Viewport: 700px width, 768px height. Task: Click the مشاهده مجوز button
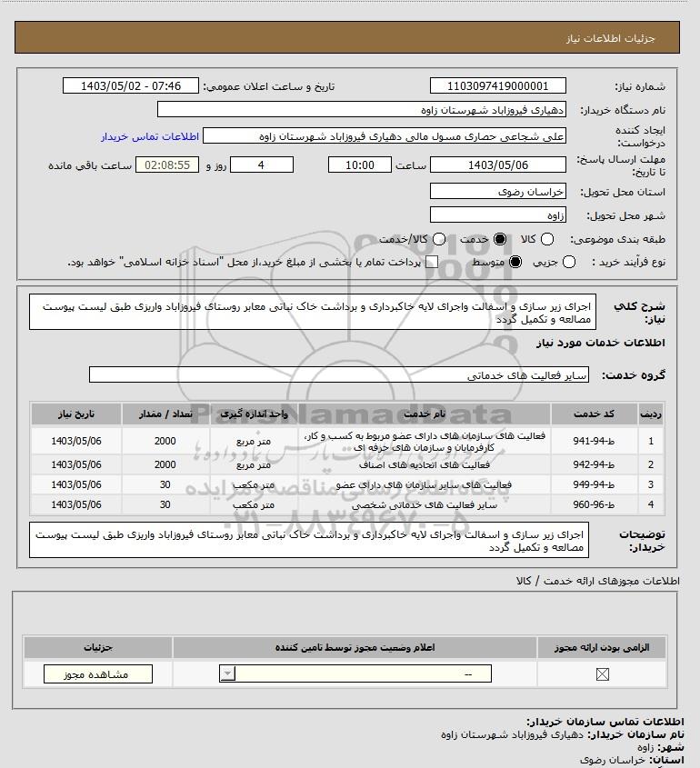[x=98, y=674]
